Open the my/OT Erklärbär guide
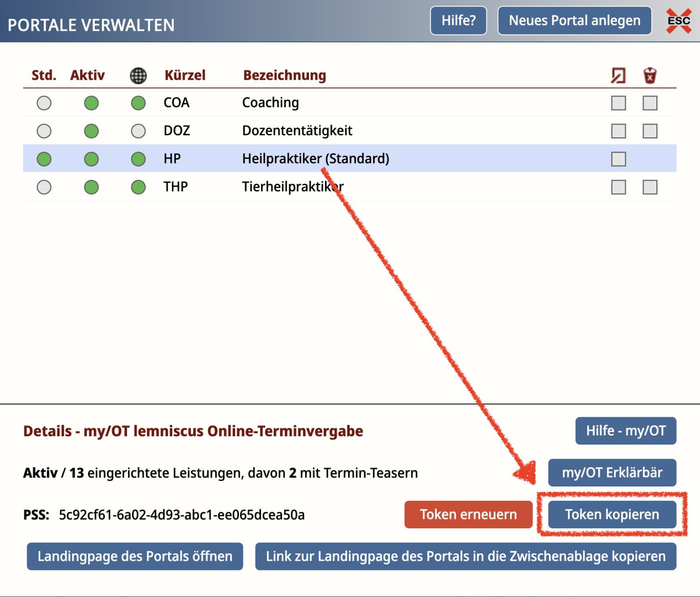Image resolution: width=700 pixels, height=597 pixels. coord(612,472)
